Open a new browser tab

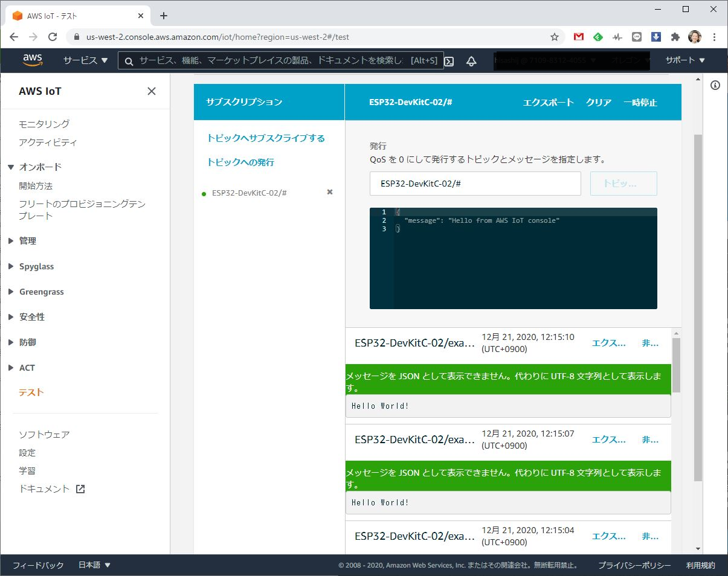click(163, 16)
